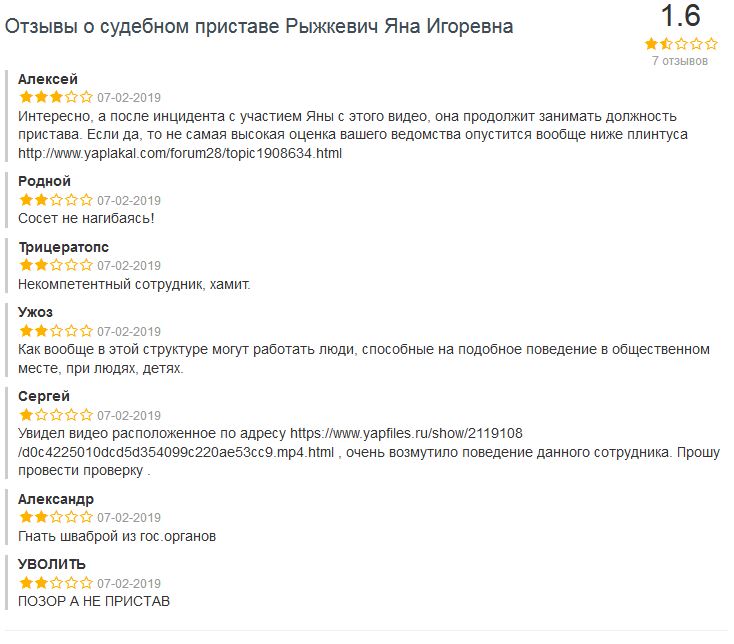Click the single-star rating in Сергей's review

55,415
